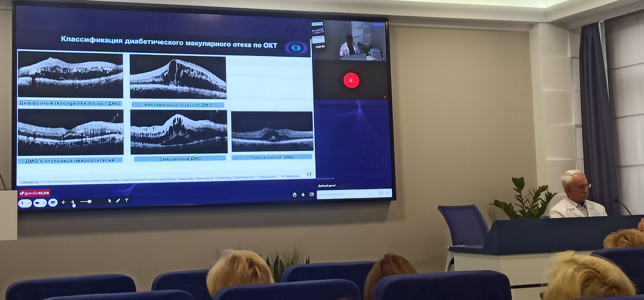Image resolution: width=644 pixels, height=300 pixels.
Task: Toggle the microphone button
Action: (22, 203)
